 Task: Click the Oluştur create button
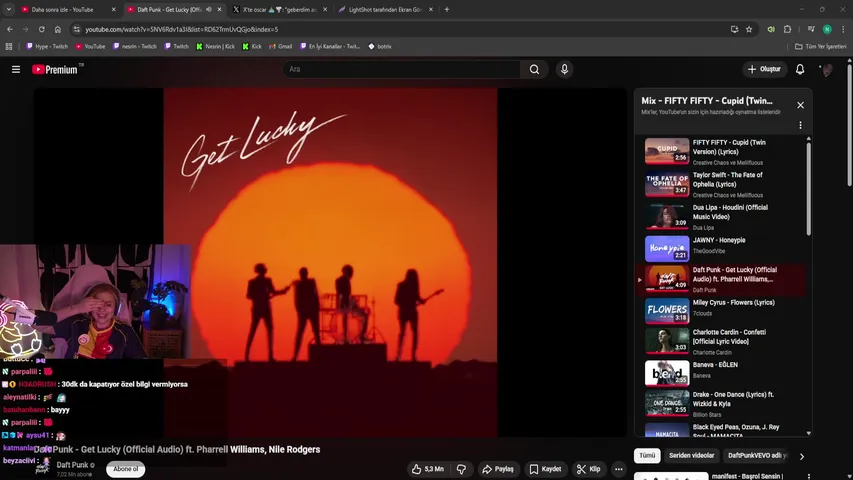pyautogui.click(x=764, y=69)
